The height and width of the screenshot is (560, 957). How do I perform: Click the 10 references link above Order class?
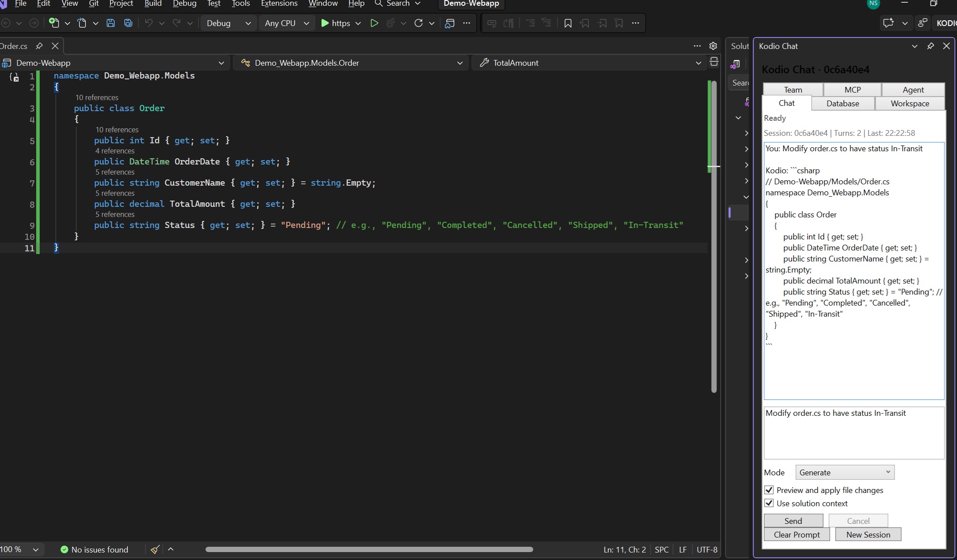pos(97,97)
